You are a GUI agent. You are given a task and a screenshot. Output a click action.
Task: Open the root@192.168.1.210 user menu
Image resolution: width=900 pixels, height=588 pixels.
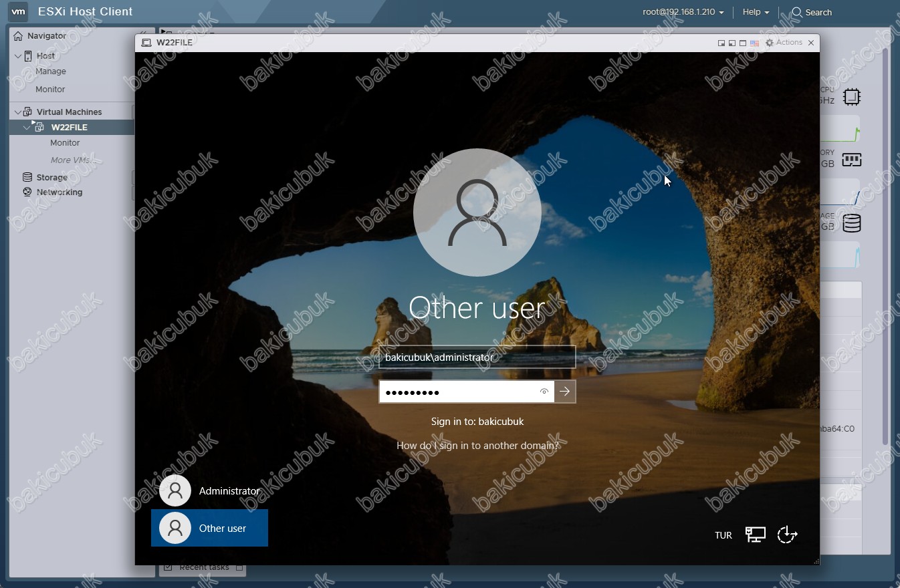point(683,12)
